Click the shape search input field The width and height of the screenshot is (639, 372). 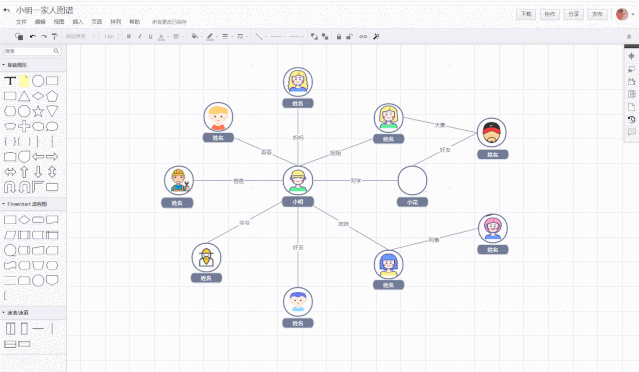pyautogui.click(x=32, y=51)
